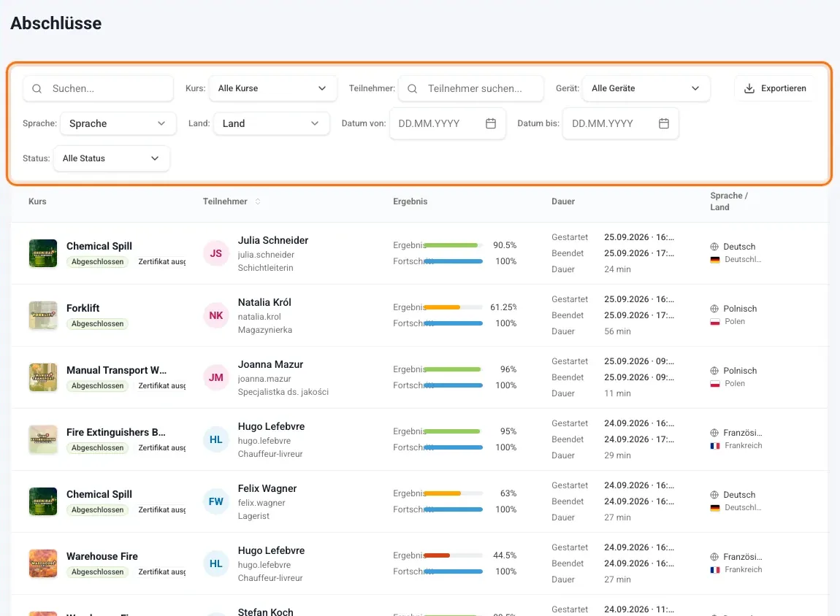Click the Warehouse Fire course thumbnail

(43, 564)
